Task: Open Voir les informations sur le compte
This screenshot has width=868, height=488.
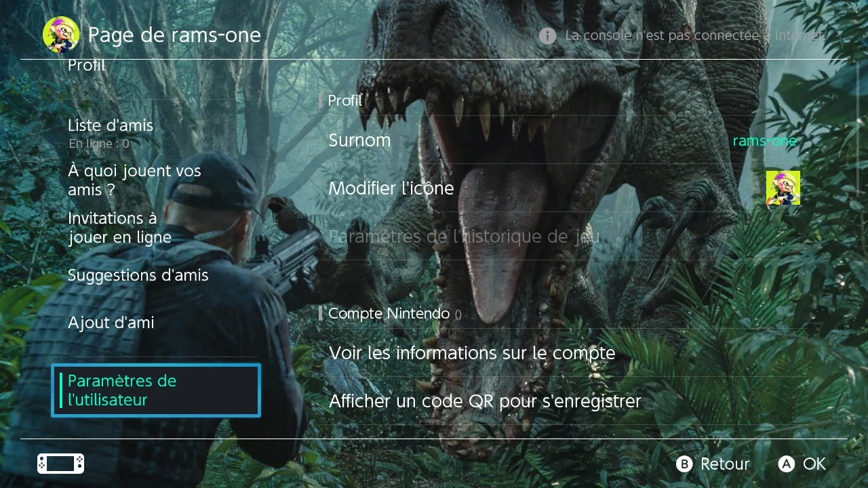Action: tap(472, 353)
